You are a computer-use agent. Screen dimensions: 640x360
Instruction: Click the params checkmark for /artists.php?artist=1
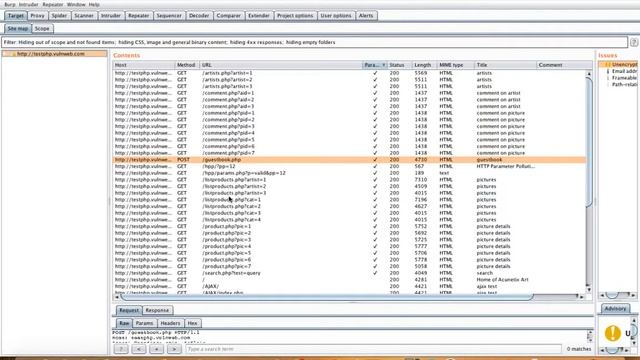click(x=375, y=73)
